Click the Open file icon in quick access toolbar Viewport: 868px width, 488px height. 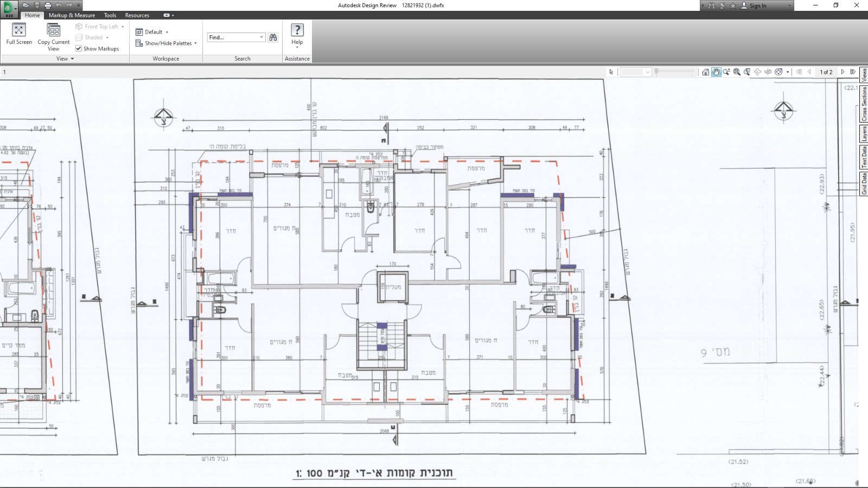click(x=26, y=5)
